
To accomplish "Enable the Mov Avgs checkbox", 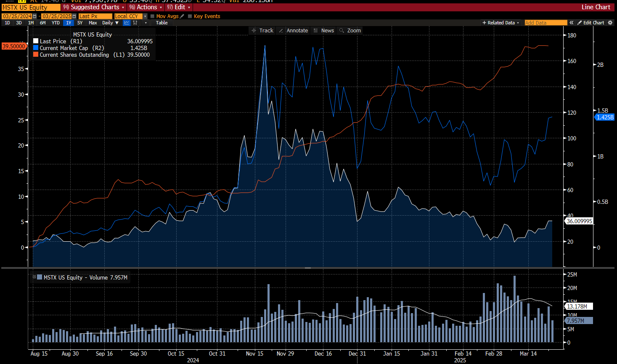I will click(x=152, y=16).
